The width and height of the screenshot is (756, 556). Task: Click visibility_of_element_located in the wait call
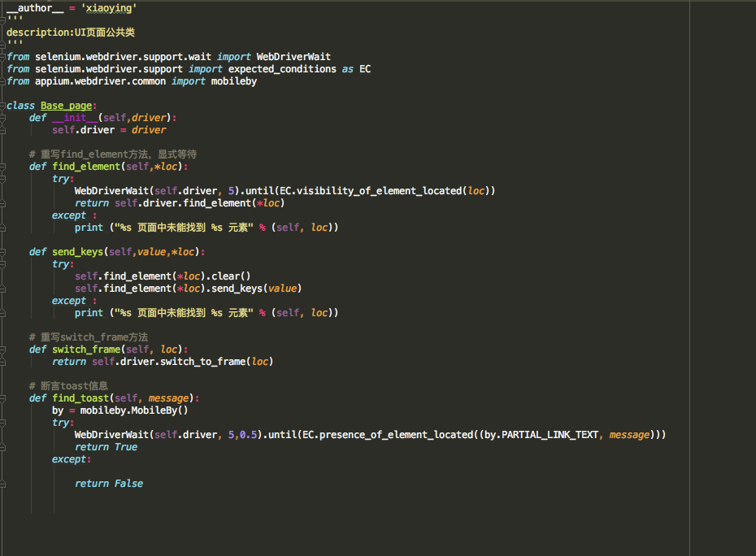pos(379,191)
